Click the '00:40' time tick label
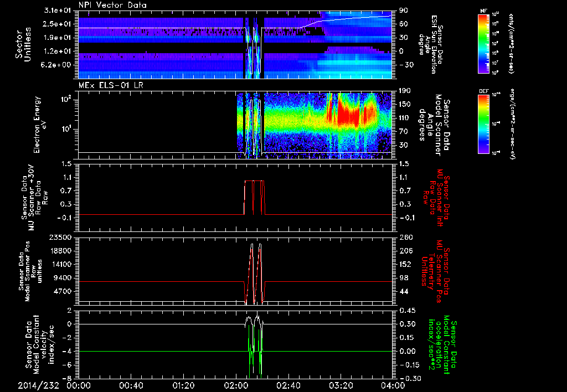Viewport: 567px width, 392px height. point(131,386)
